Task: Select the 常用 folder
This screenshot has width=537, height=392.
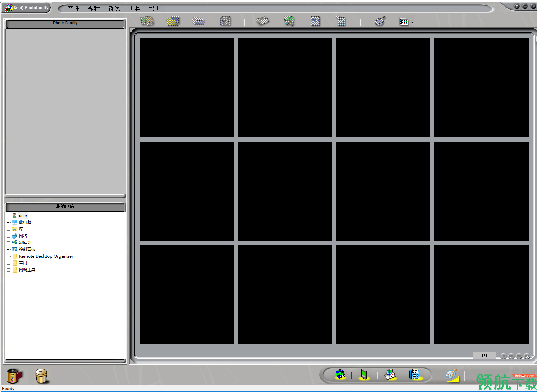Action: (23, 263)
